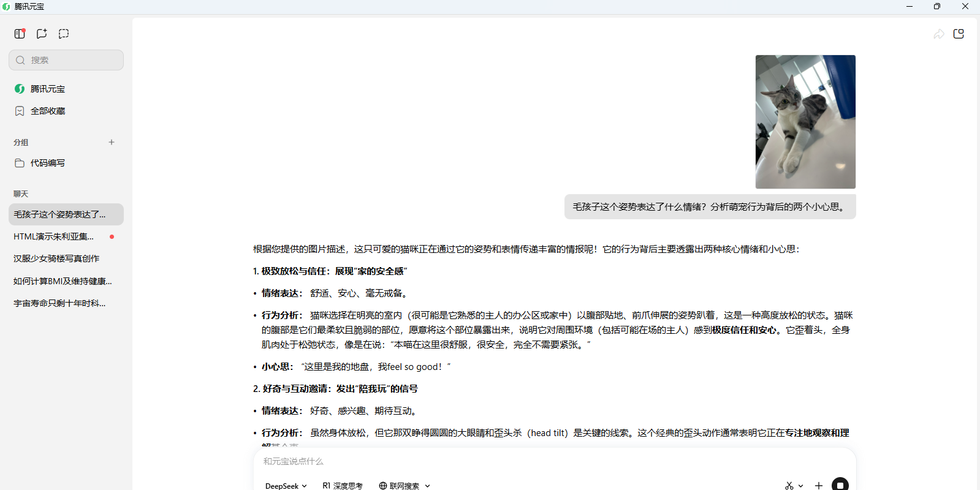The height and width of the screenshot is (490, 980).
Task: Click the share arrow icon
Action: click(938, 34)
